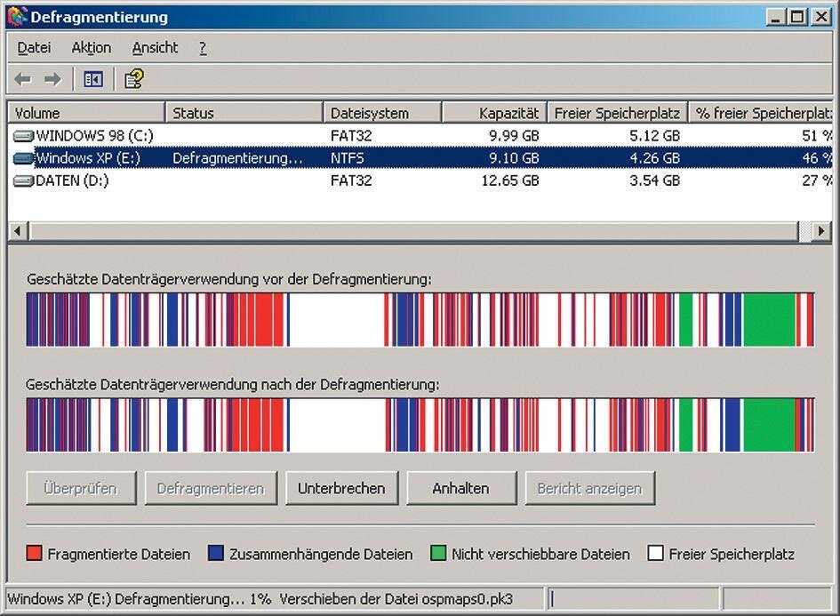Toggle the console tree pane icon
The image size is (840, 616).
tap(93, 80)
